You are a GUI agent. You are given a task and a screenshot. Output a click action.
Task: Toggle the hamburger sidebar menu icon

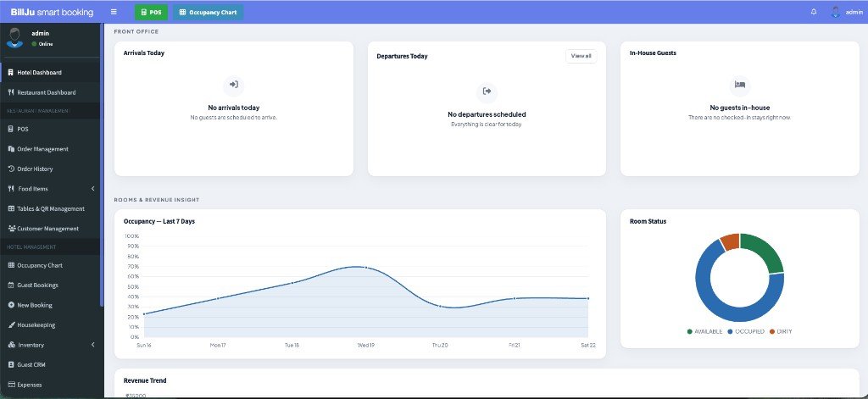(114, 12)
